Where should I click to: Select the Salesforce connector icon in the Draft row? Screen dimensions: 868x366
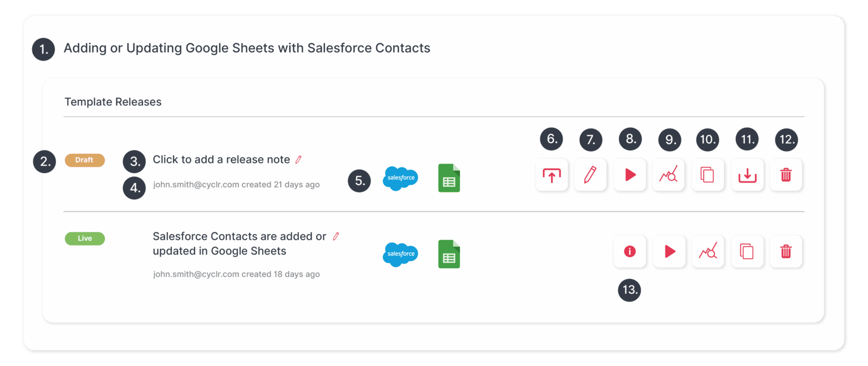(400, 178)
